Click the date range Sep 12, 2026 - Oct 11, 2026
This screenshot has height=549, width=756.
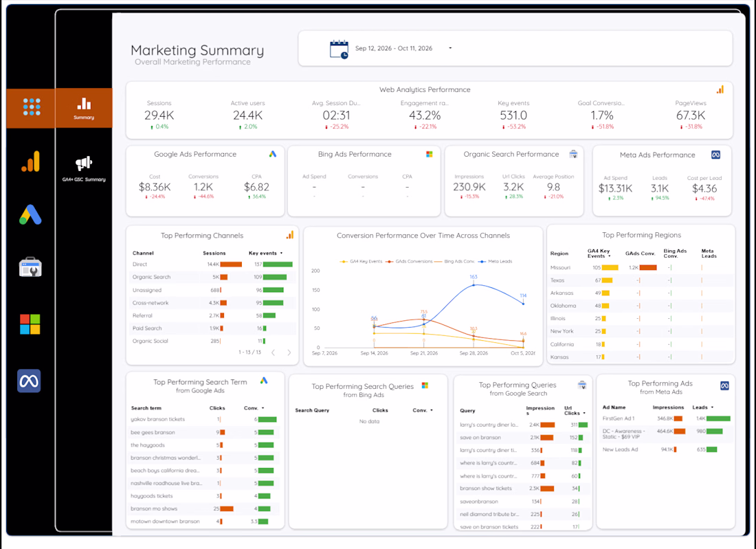[394, 48]
